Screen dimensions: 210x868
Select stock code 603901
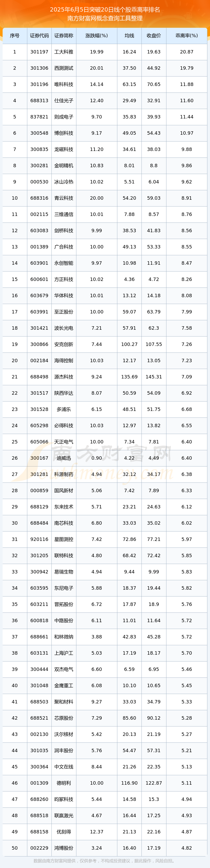tap(39, 263)
